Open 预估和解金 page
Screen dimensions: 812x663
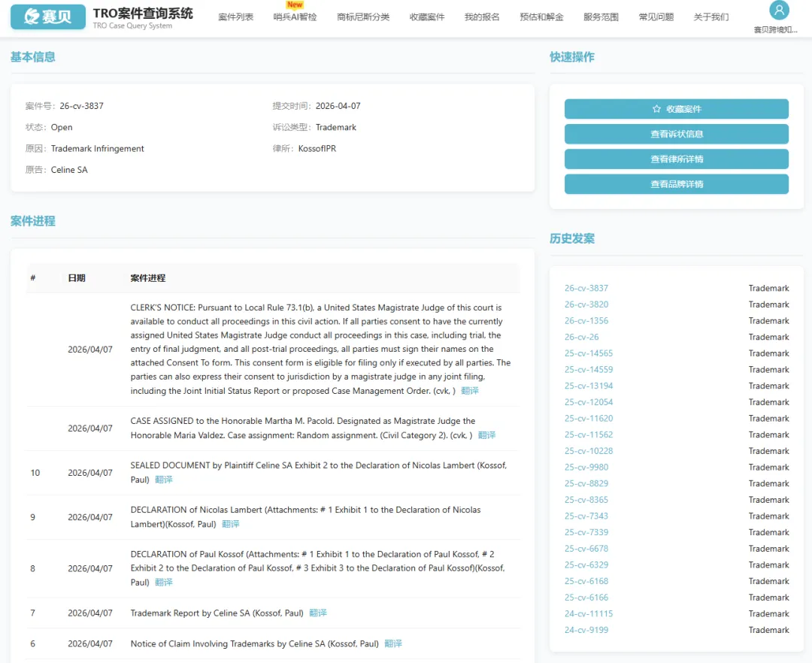coord(541,17)
